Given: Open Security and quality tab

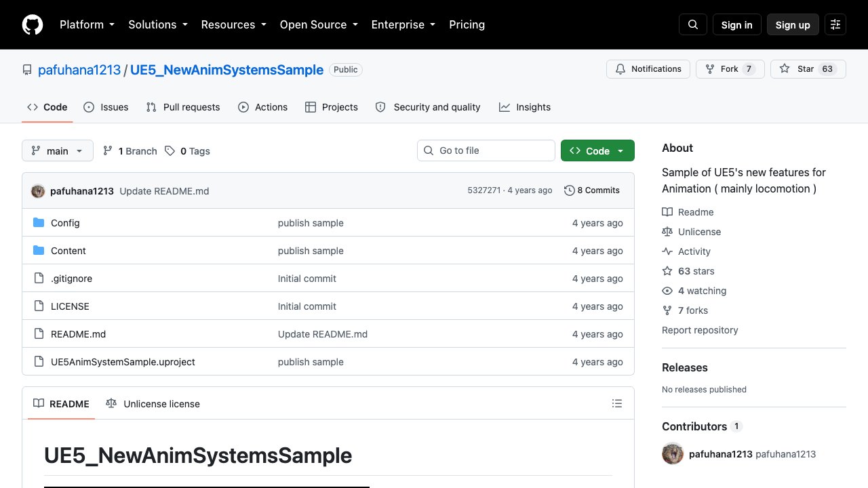Looking at the screenshot, I should click(x=428, y=107).
